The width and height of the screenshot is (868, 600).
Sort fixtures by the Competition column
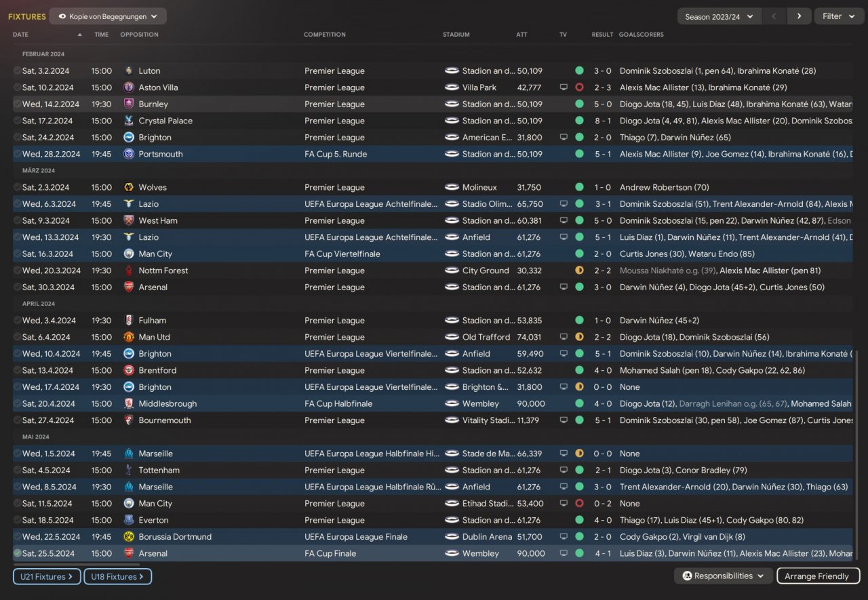pos(324,35)
